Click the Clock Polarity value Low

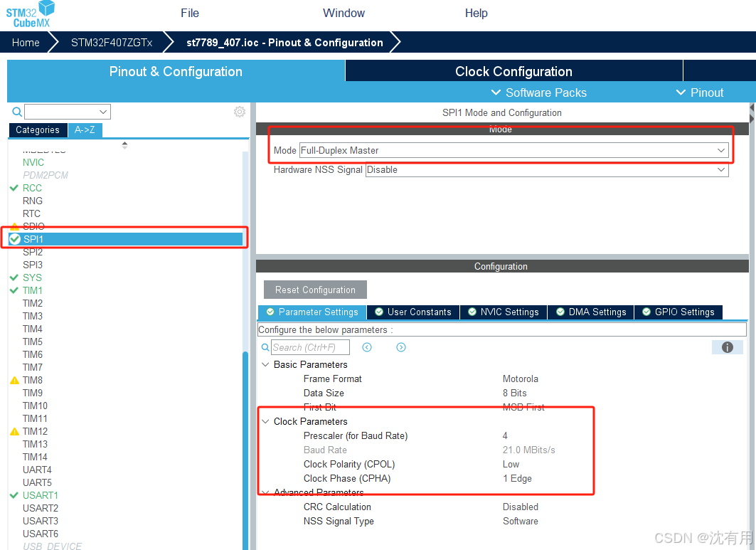pos(511,464)
